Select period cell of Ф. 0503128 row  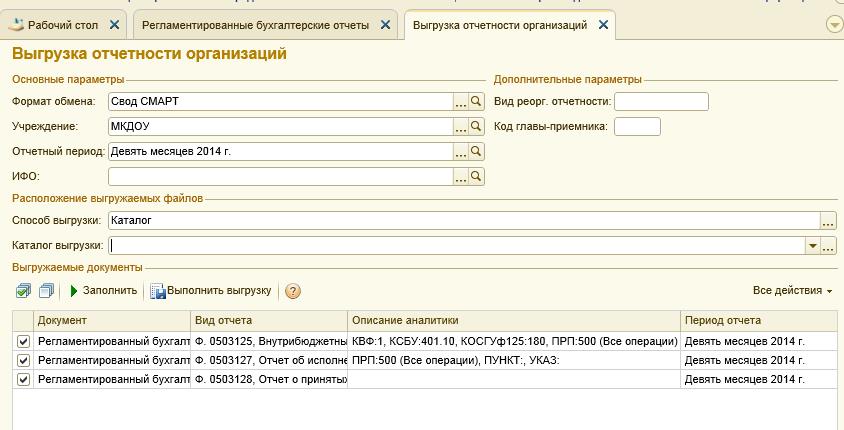tap(759, 379)
